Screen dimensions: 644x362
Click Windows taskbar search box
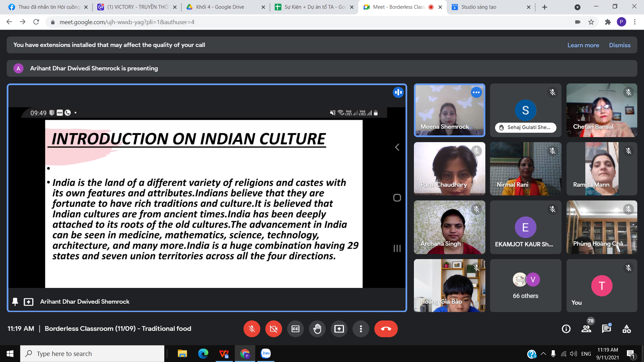pyautogui.click(x=92, y=354)
